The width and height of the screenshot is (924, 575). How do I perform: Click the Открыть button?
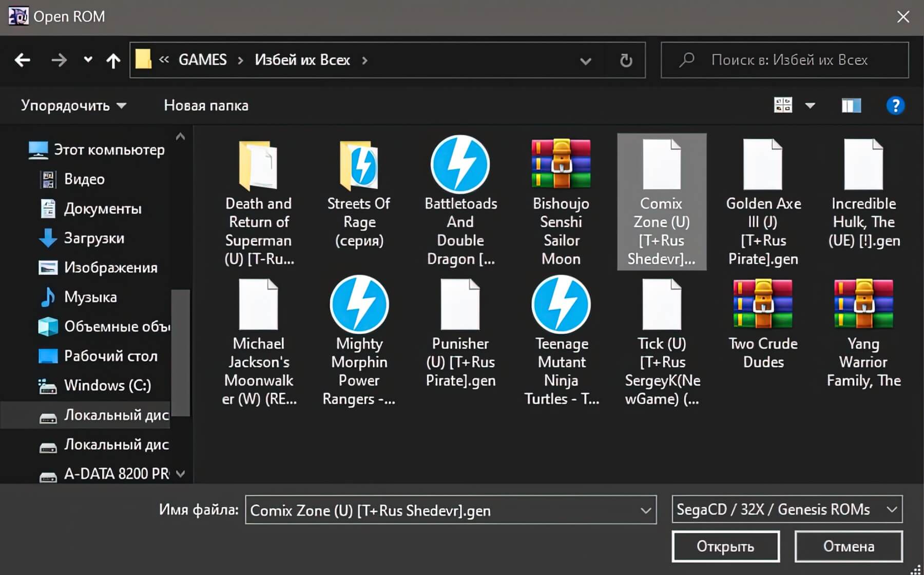pos(725,546)
